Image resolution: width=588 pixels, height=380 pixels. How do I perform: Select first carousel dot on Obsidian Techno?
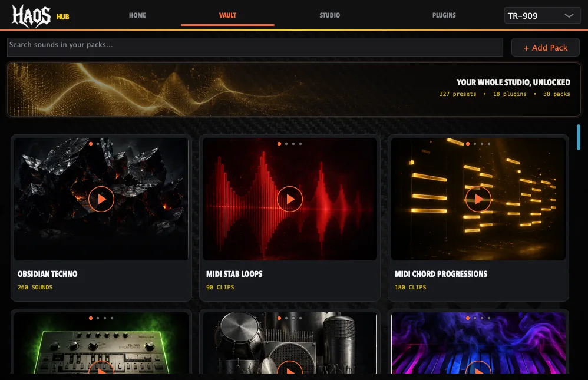[x=91, y=144]
